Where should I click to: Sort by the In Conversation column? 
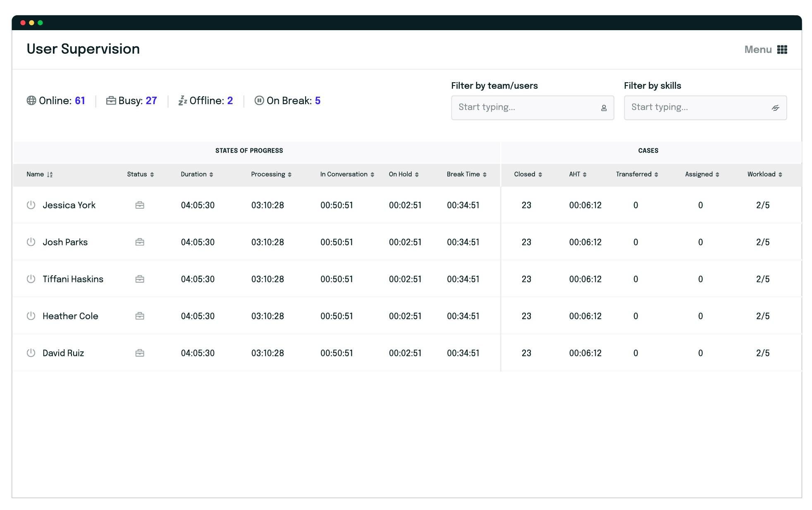[x=347, y=174]
